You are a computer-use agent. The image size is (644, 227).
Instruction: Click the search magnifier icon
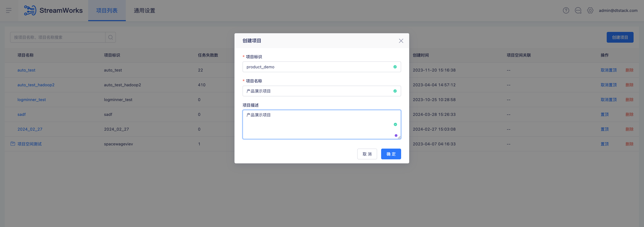pyautogui.click(x=111, y=37)
